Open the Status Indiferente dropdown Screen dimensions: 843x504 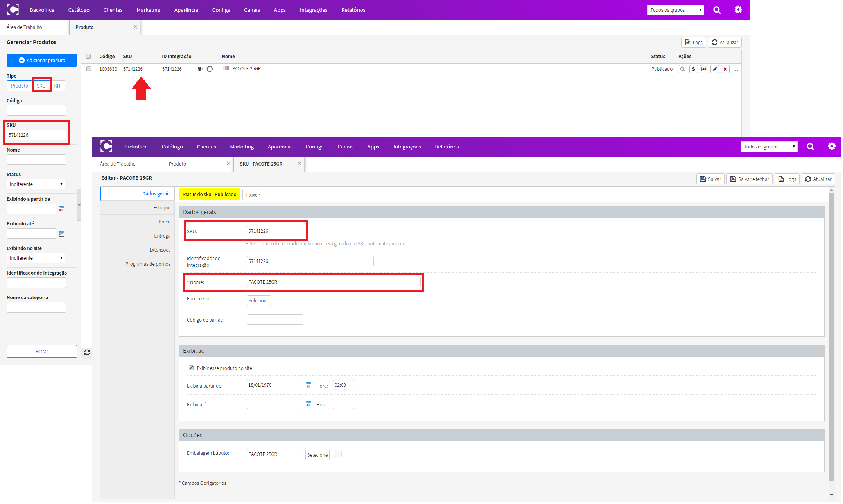pyautogui.click(x=36, y=184)
